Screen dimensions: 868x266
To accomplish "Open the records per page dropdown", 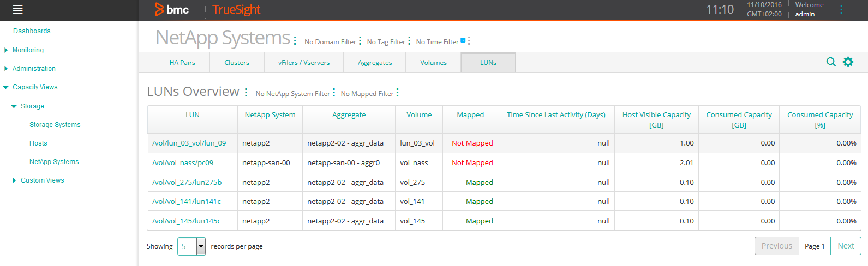I will pyautogui.click(x=191, y=246).
